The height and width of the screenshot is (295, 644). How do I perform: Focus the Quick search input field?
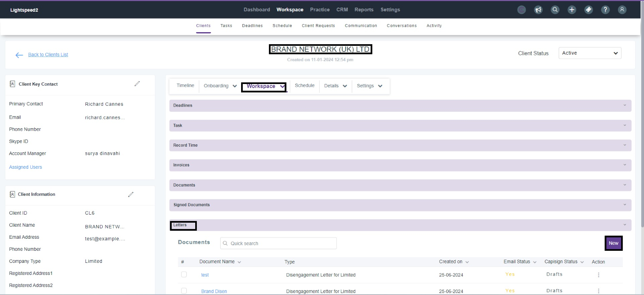[x=279, y=243]
